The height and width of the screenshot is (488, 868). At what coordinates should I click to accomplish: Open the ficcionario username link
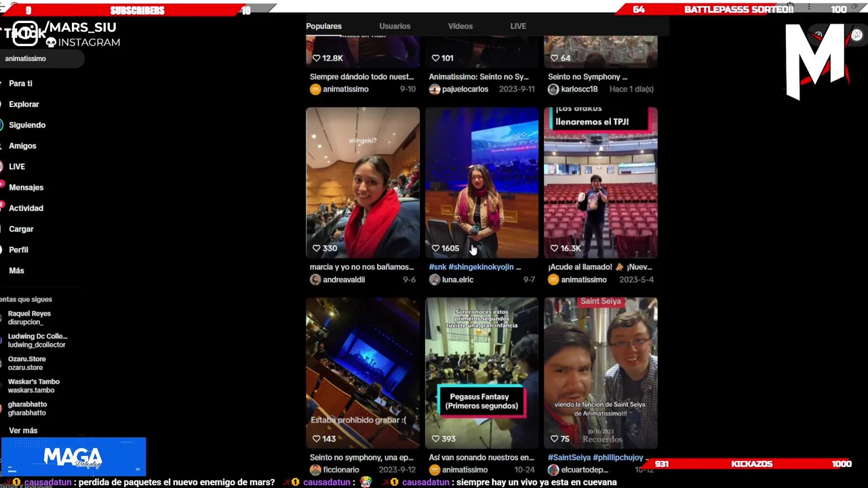pos(342,470)
